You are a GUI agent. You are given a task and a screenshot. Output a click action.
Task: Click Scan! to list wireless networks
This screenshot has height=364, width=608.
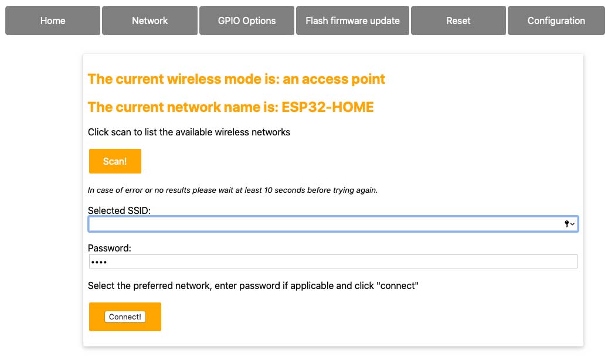(x=115, y=161)
